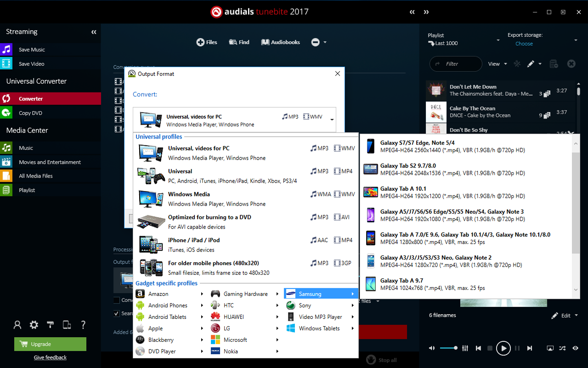Click the speaker mute icon
The image size is (588, 368).
click(432, 348)
